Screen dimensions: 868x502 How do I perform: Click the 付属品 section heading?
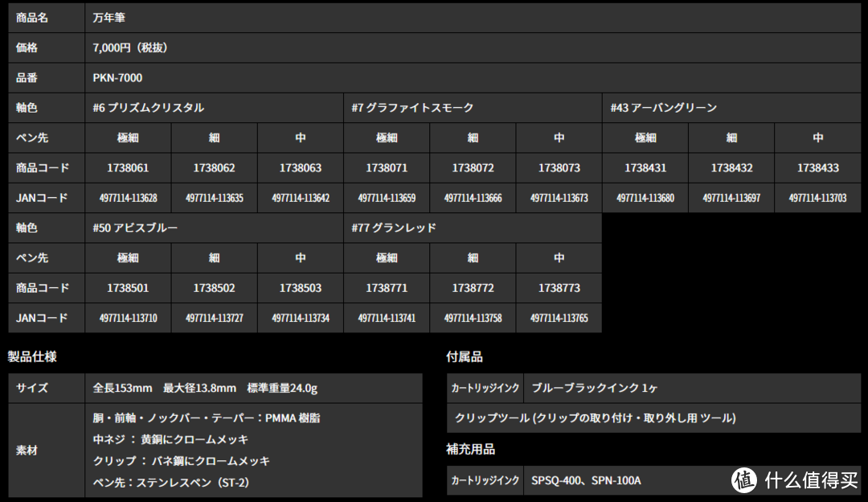[465, 356]
